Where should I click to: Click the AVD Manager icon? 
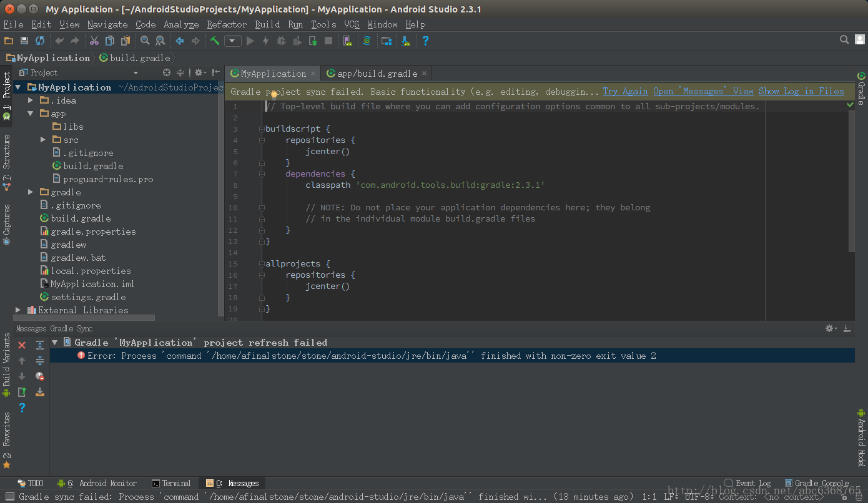coord(348,41)
